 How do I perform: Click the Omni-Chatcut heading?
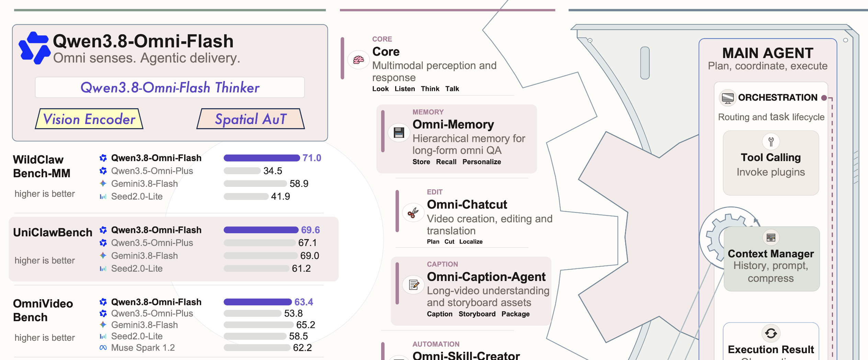tap(467, 204)
